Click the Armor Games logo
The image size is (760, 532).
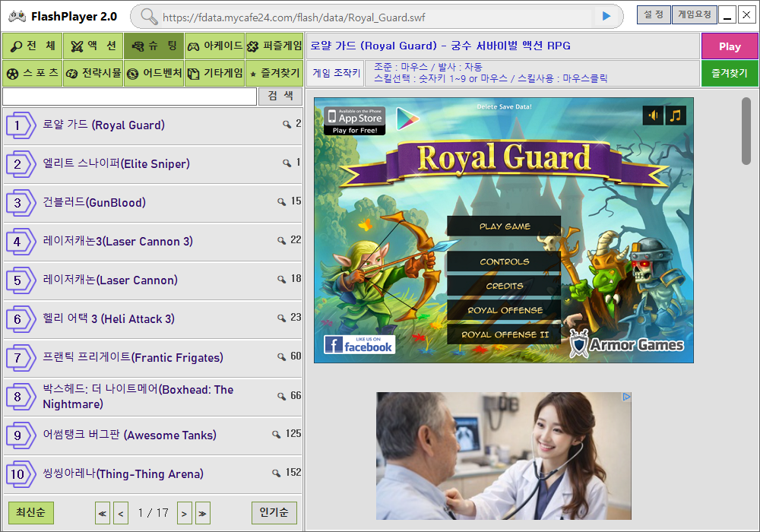[627, 344]
